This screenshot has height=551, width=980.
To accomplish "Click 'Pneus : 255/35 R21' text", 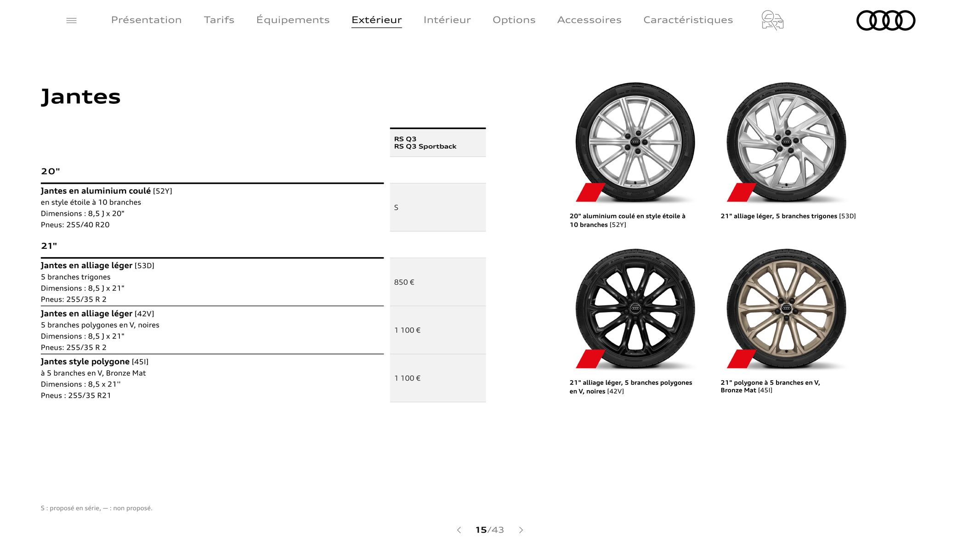I will tap(76, 395).
